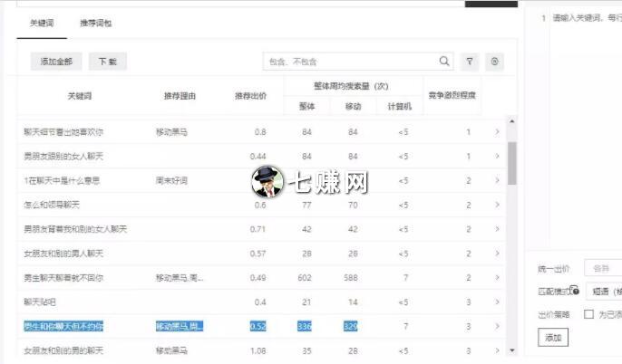Click the 下载 button
Viewport: 622px width, 364px height.
108,62
